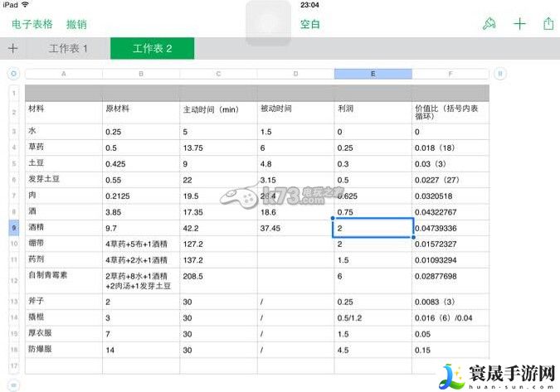Select the 酒精 cell
The image size is (560, 392).
coord(64,228)
